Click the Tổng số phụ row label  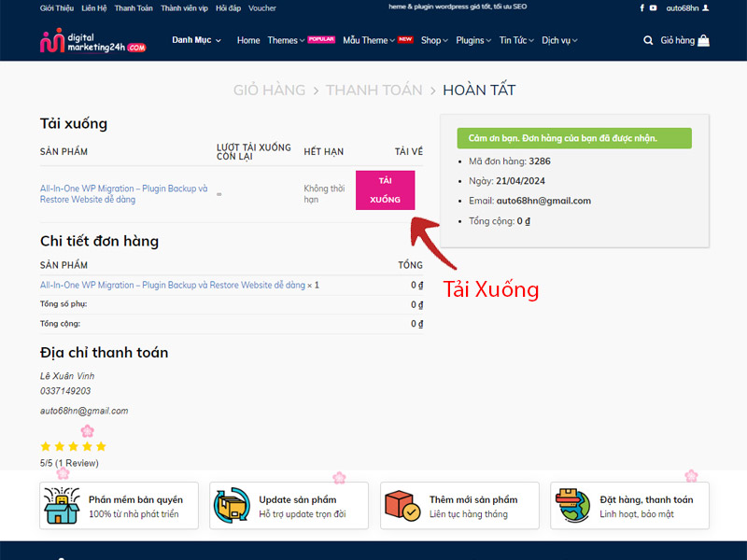click(63, 304)
